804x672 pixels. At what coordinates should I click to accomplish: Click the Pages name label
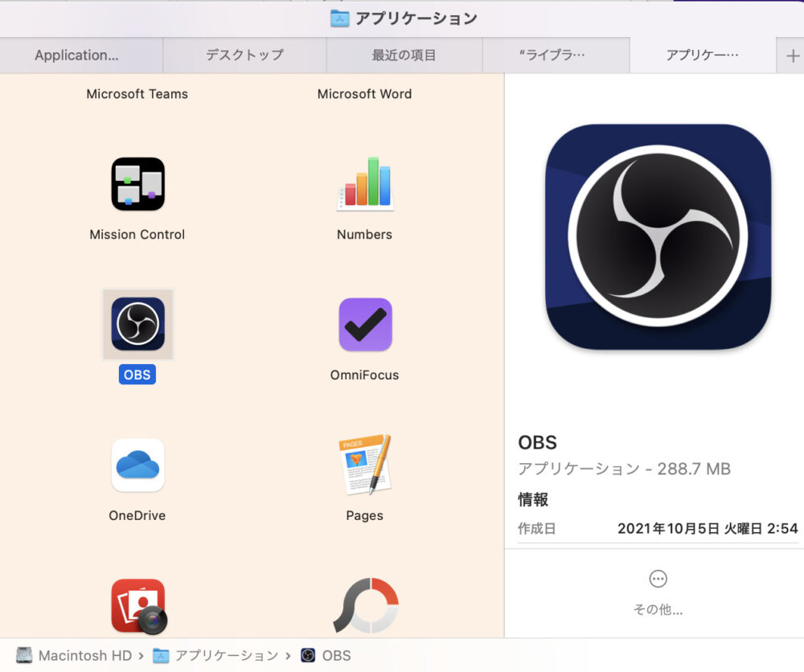[364, 515]
